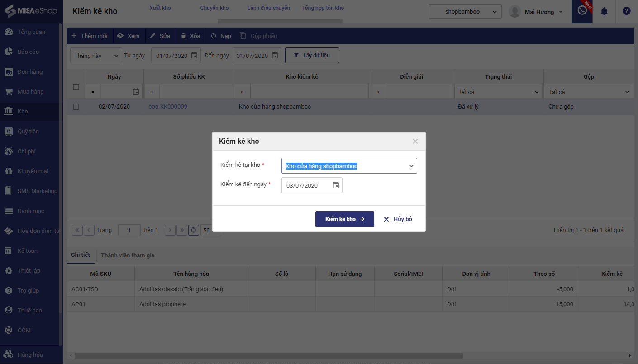
Task: Close the Kiểm kê kho dialog
Action: pos(415,142)
